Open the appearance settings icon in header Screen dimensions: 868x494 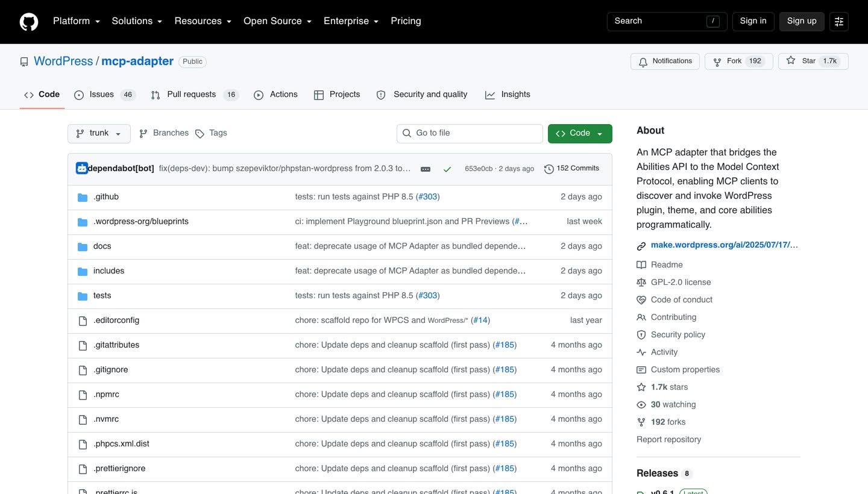pyautogui.click(x=839, y=22)
